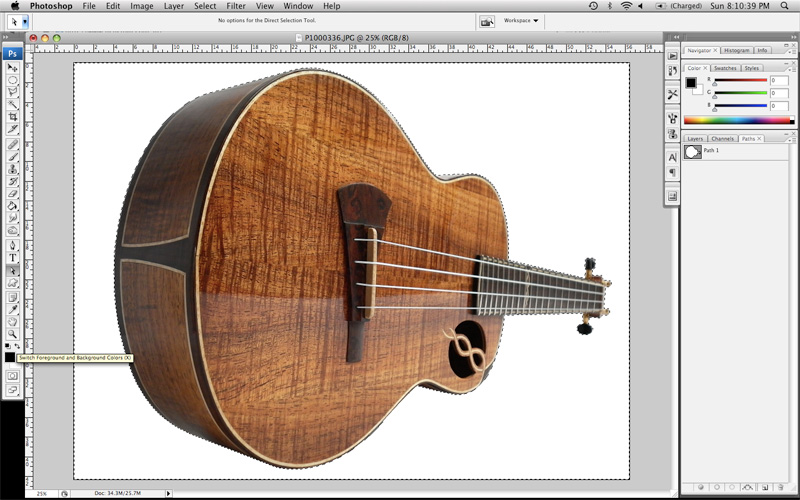This screenshot has height=500, width=800.
Task: Select the Type tool
Action: pos(12,258)
